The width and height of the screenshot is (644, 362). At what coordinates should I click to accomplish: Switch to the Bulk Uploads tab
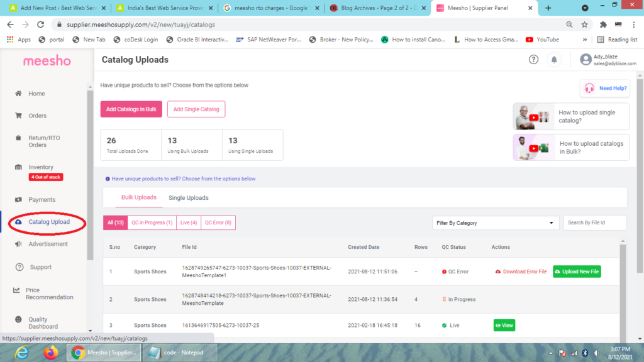[x=139, y=197]
